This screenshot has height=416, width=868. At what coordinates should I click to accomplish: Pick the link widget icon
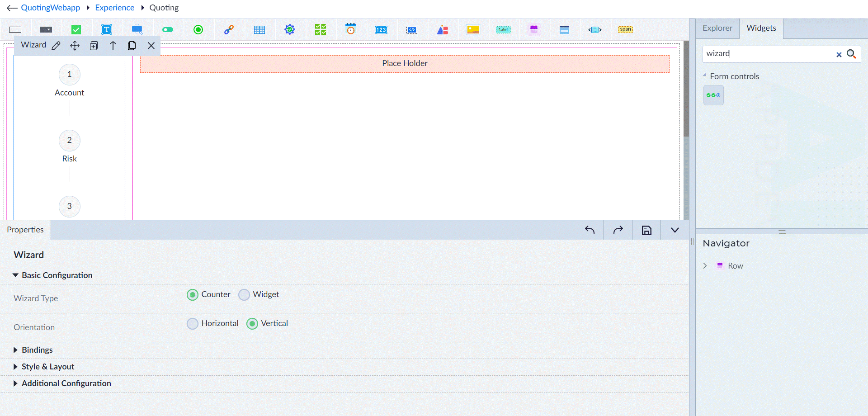click(229, 30)
